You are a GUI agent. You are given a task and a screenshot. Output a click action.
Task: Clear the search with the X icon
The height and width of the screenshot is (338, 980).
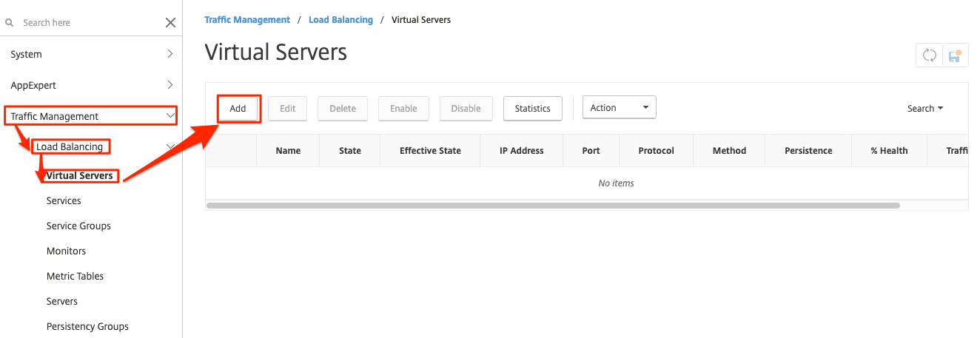click(170, 23)
